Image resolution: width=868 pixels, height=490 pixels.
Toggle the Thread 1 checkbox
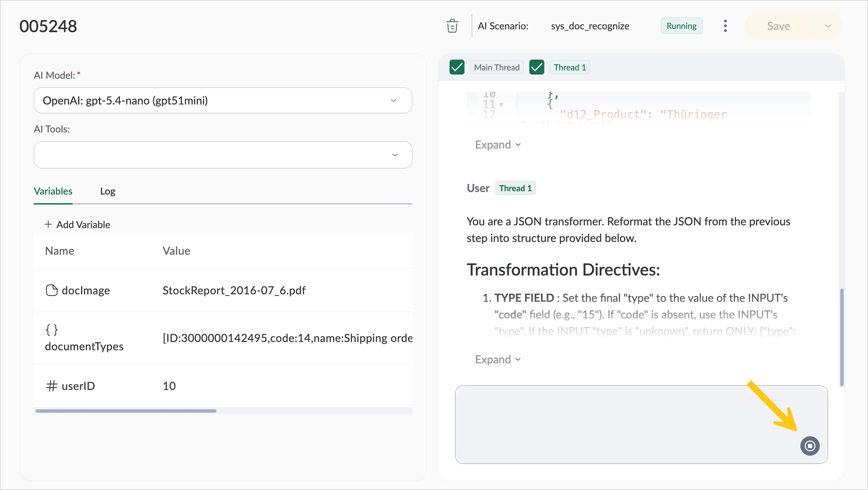pos(537,67)
